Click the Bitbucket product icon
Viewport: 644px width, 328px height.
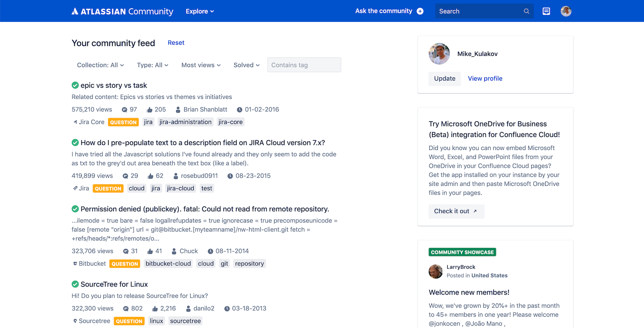[x=75, y=264]
